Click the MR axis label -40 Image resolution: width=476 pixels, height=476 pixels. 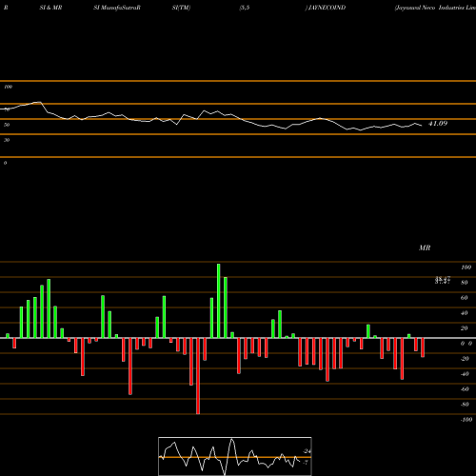pyautogui.click(x=465, y=374)
